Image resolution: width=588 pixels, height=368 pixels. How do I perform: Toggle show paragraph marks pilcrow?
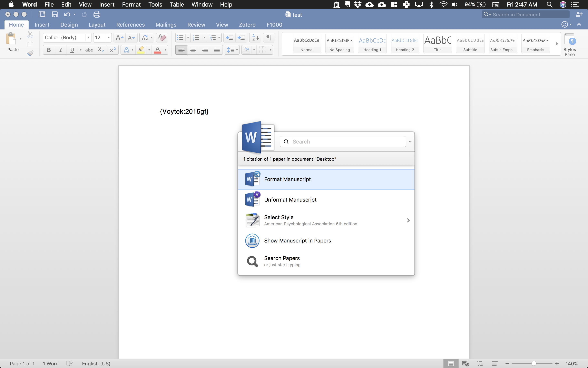pos(269,38)
